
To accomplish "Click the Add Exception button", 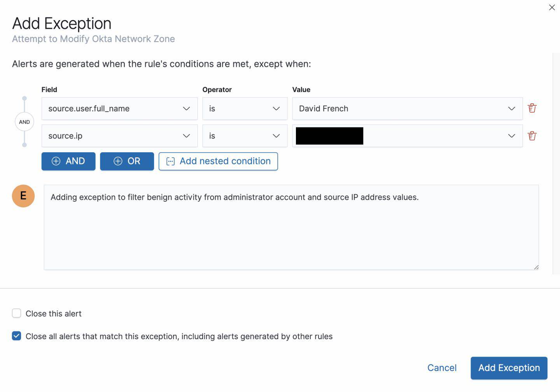I will (509, 368).
